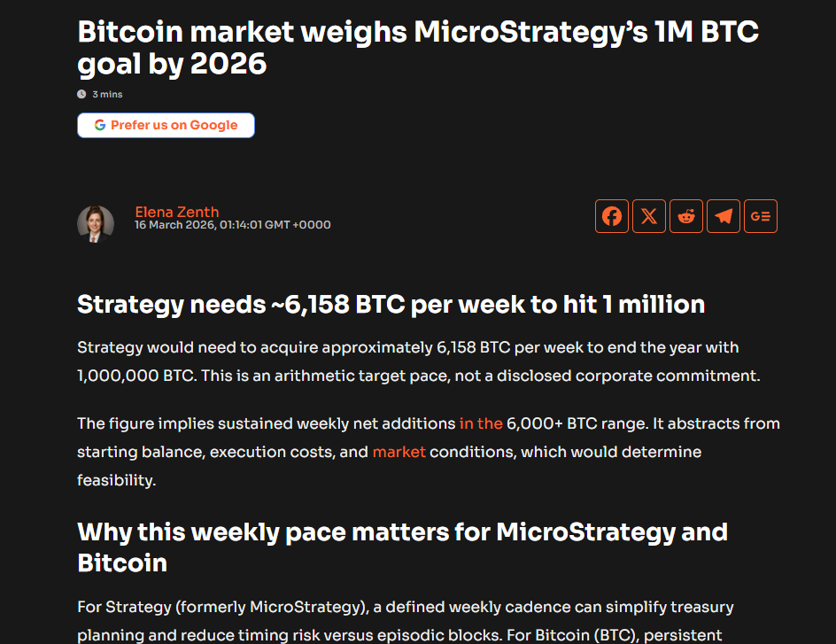Open the Google News follow icon
Image resolution: width=836 pixels, height=644 pixels.
pyautogui.click(x=761, y=216)
